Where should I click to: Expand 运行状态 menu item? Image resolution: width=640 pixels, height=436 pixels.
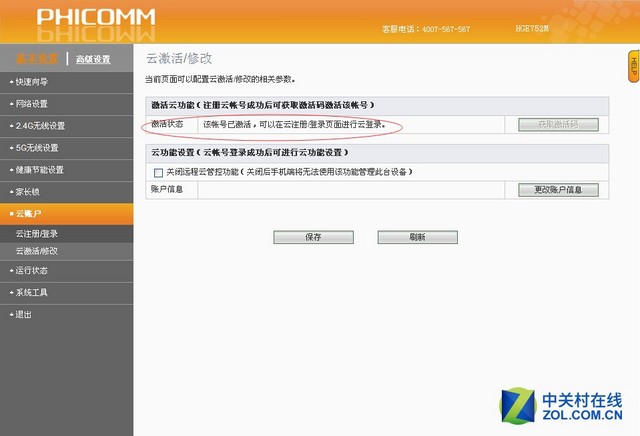pyautogui.click(x=67, y=271)
